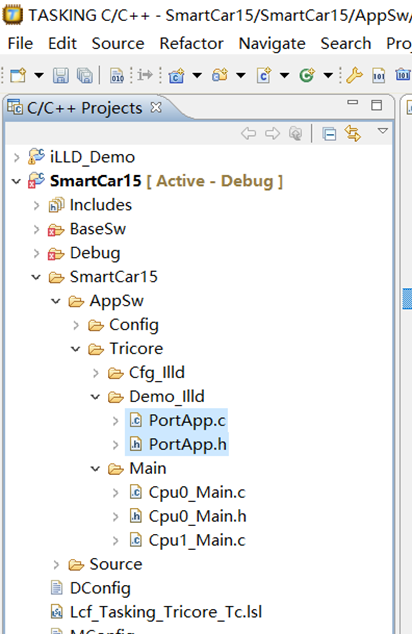Open the New C file dropdown arrow

pos(285,75)
